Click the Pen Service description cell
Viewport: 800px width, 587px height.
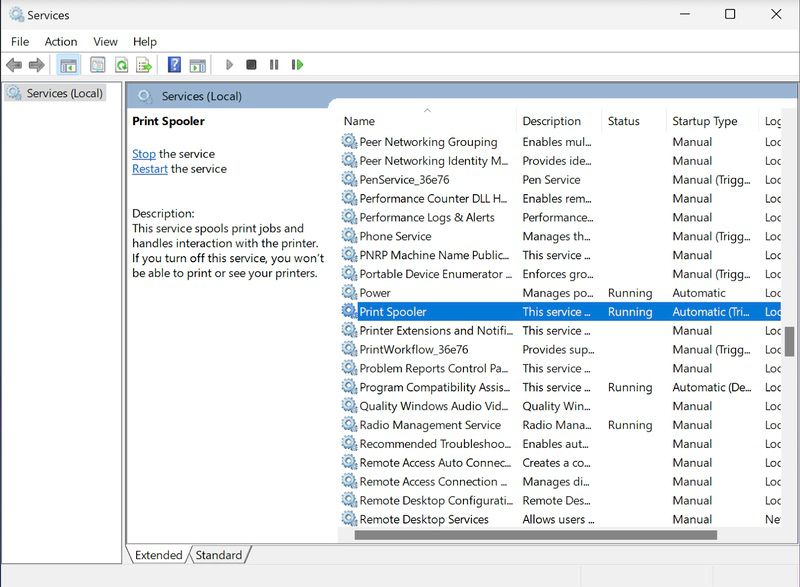pyautogui.click(x=551, y=180)
